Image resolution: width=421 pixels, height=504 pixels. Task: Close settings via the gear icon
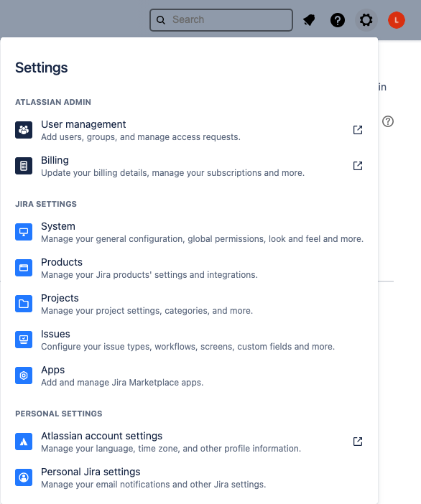point(366,20)
